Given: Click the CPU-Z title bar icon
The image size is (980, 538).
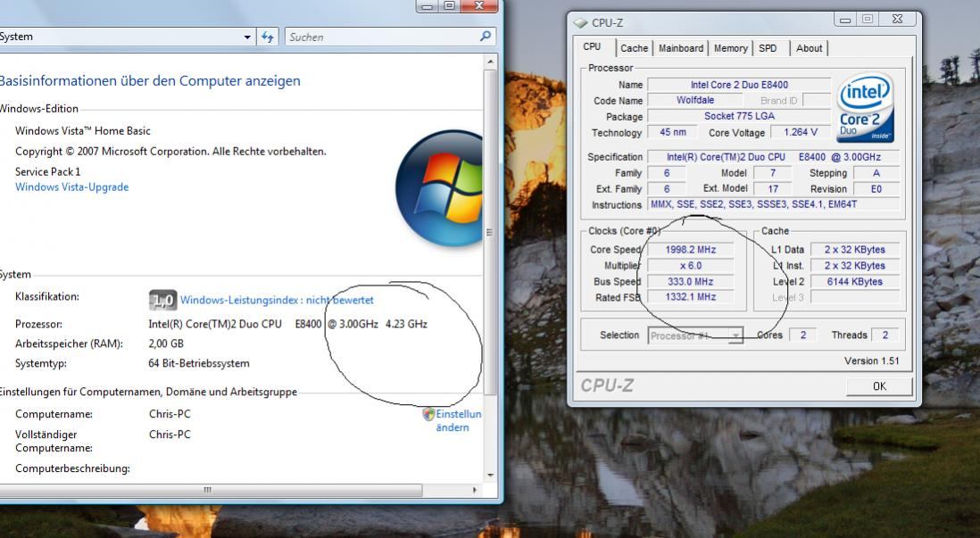Looking at the screenshot, I should pos(581,22).
